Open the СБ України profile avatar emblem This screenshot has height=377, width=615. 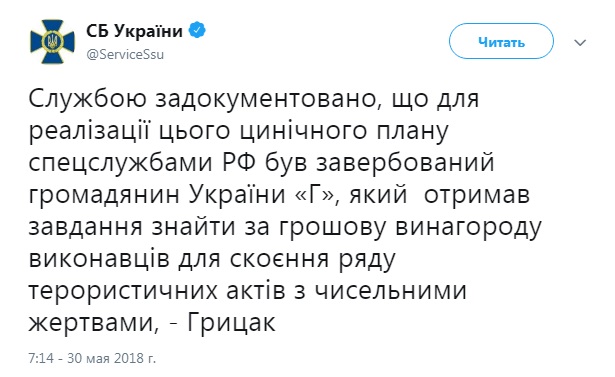[52, 42]
